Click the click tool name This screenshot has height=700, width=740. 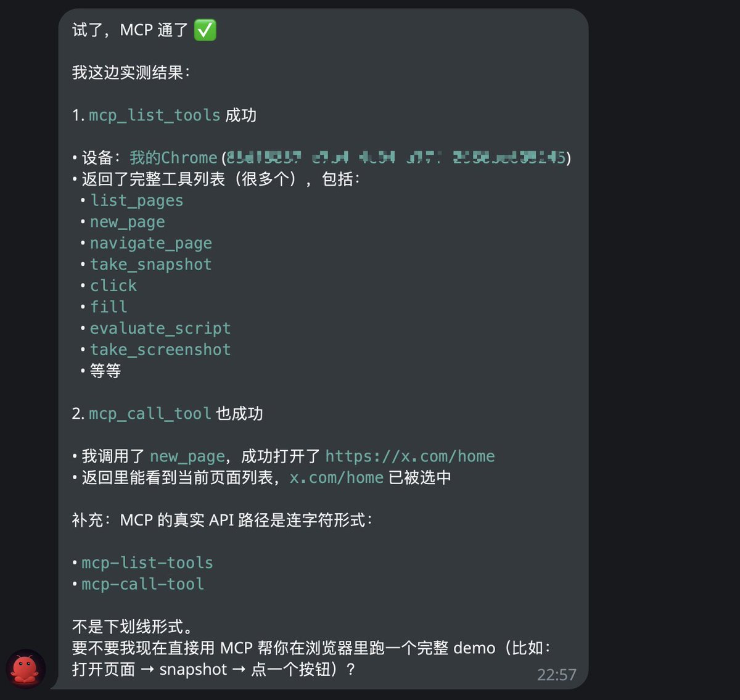(113, 286)
